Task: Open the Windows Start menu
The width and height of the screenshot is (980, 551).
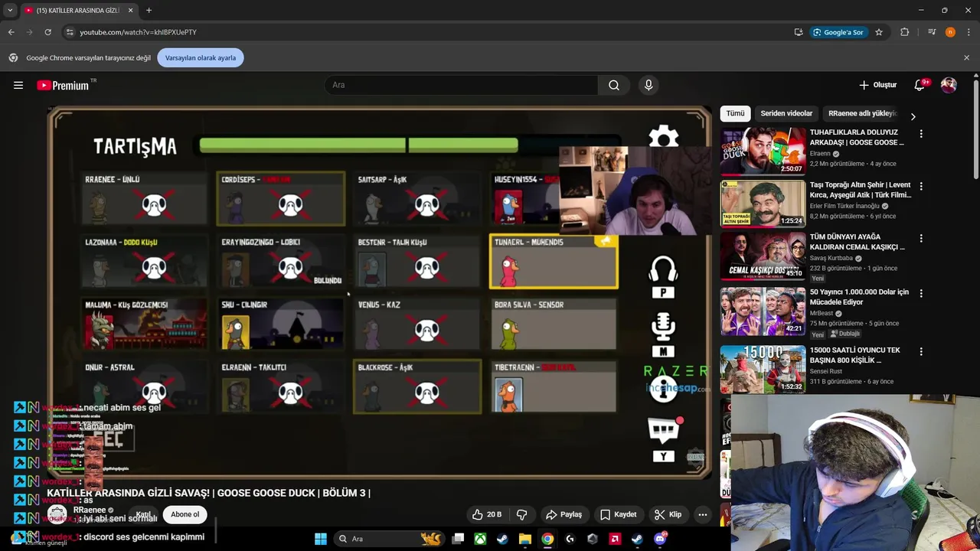Action: (321, 539)
